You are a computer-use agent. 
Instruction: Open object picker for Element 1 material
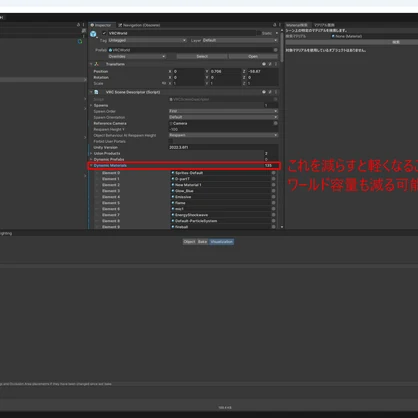tap(274, 179)
